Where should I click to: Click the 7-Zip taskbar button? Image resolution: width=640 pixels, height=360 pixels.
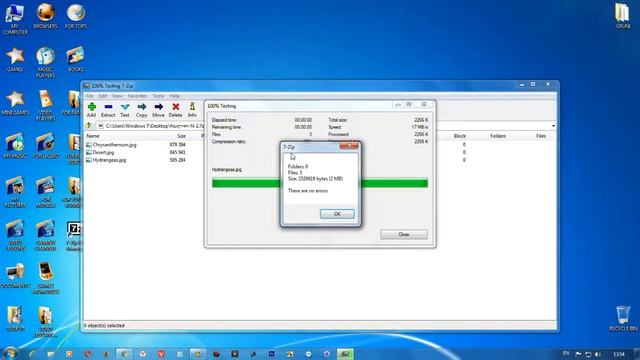(x=345, y=354)
